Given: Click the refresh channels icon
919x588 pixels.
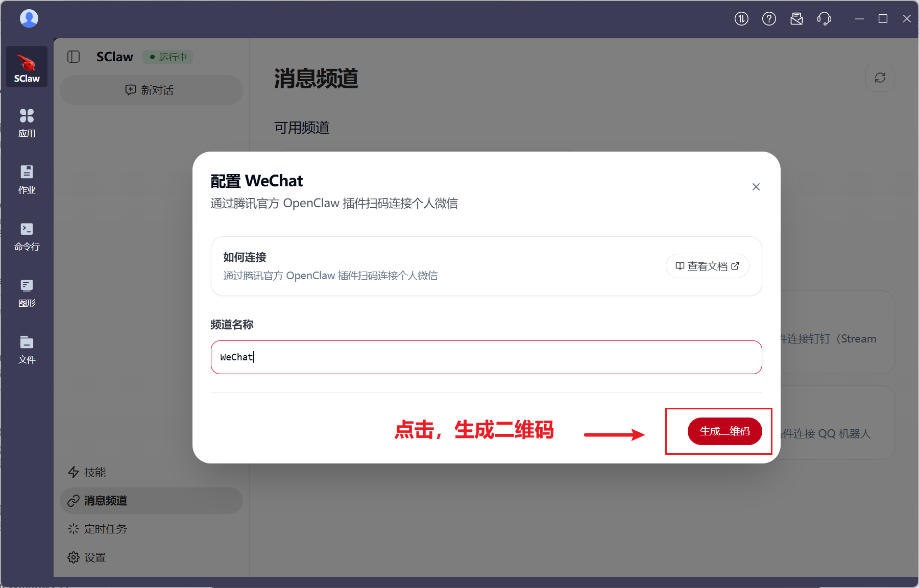Looking at the screenshot, I should (x=880, y=78).
